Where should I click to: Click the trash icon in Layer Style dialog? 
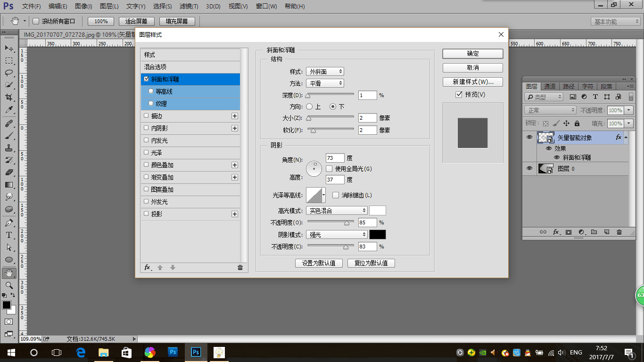[x=240, y=268]
